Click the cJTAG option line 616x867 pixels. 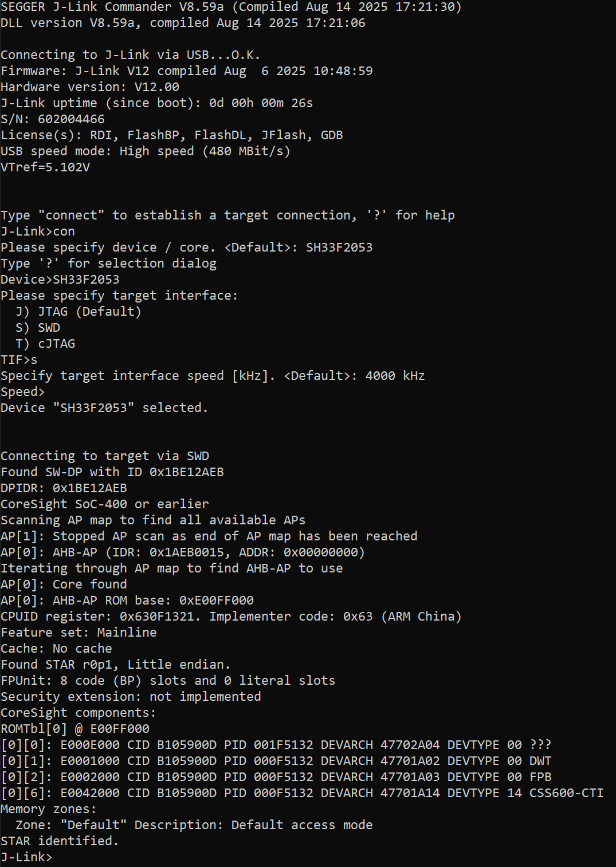[45, 343]
